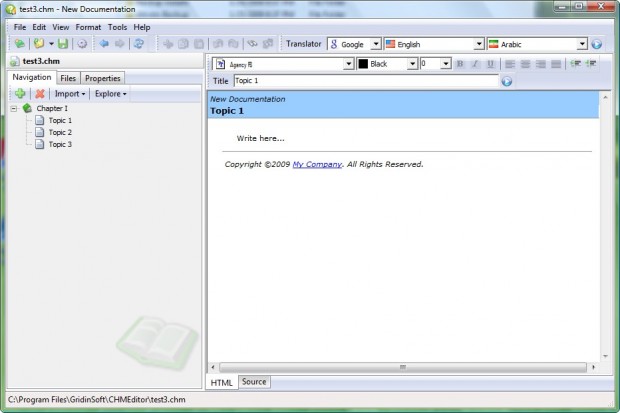Screen dimensions: 620x413
Task: Go back using the blue left arrow
Action: [104, 44]
